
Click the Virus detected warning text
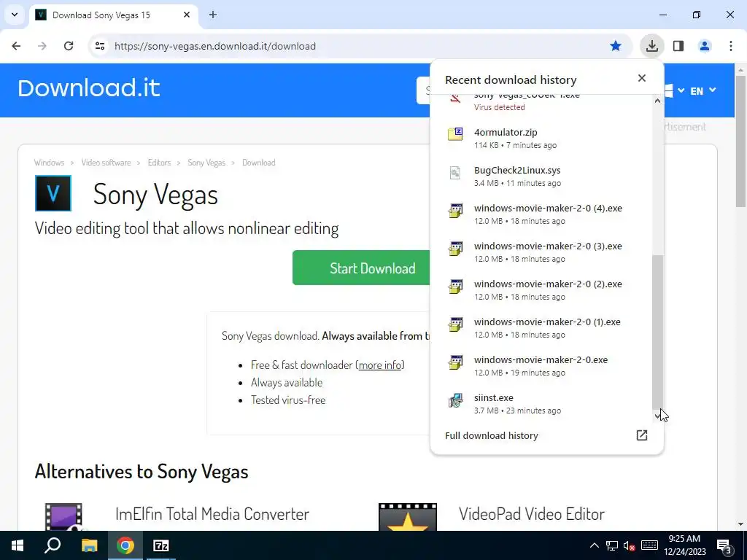pos(499,107)
